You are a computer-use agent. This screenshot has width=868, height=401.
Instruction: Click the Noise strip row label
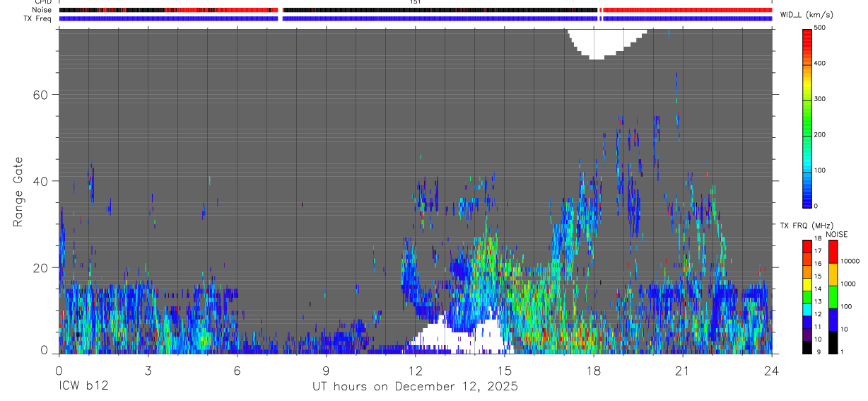pos(42,10)
